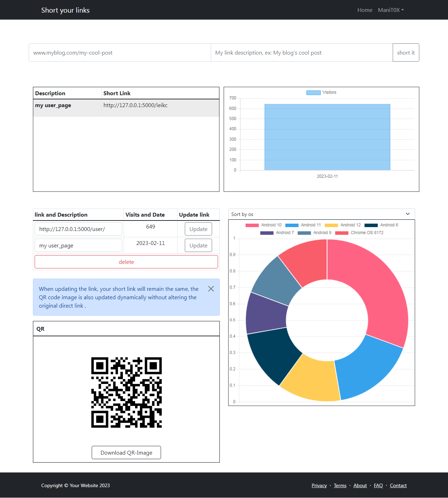
Task: Click the Short Link column header
Action: [160, 93]
